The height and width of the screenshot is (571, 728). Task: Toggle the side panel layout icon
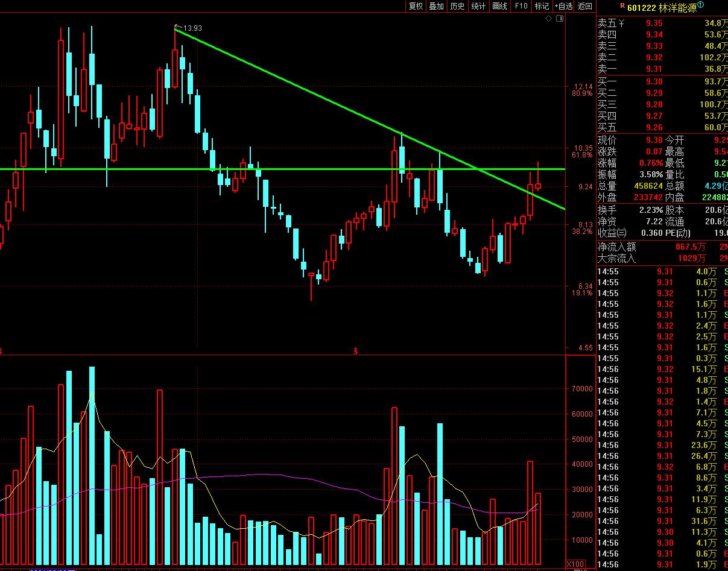[x=560, y=19]
